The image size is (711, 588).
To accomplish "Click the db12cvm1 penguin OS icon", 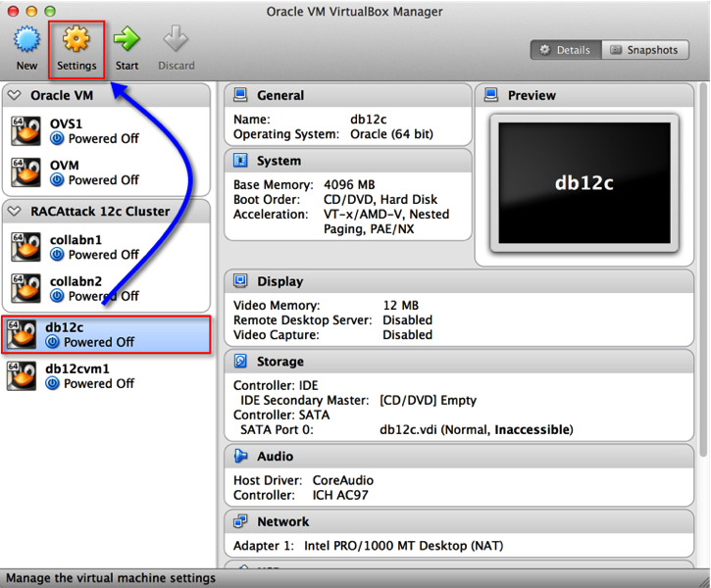I will click(21, 375).
